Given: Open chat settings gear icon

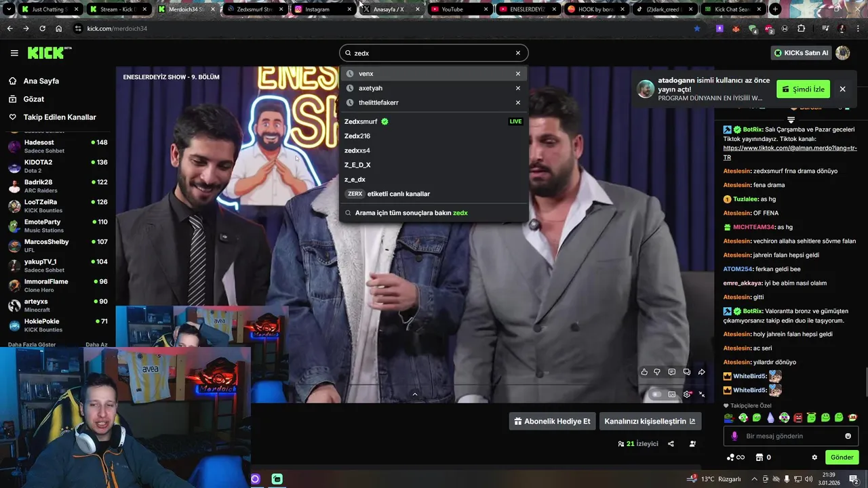Looking at the screenshot, I should (814, 457).
